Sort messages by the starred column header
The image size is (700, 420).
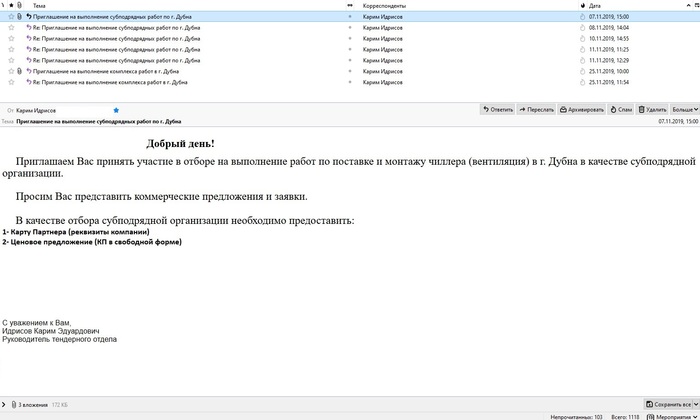[x=11, y=5]
